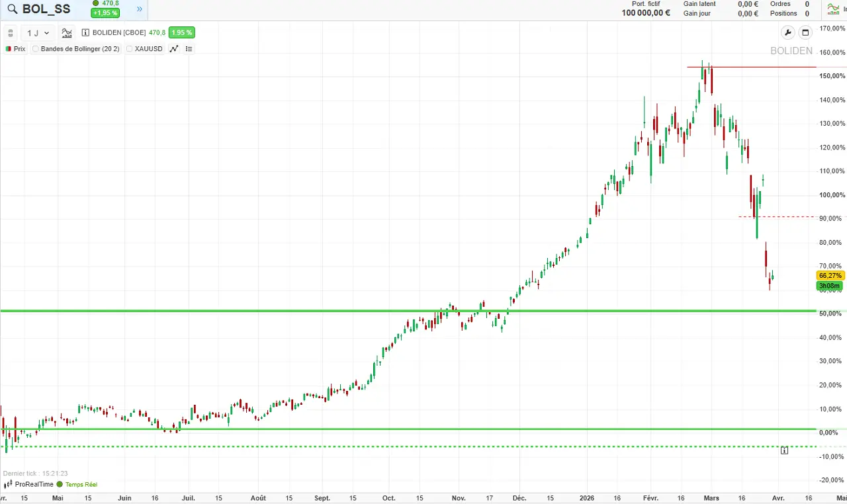Enable the Bandes de Bollinger checkbox
This screenshot has width=847, height=504.
pos(35,48)
